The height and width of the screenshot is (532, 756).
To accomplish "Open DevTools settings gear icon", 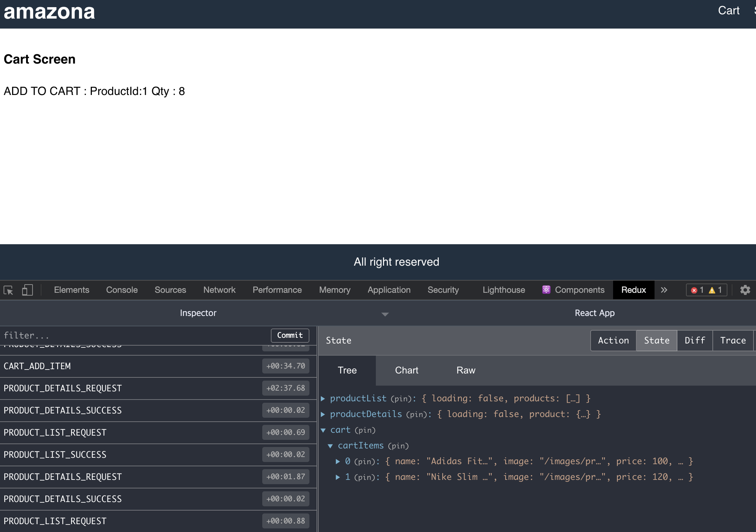I will tap(745, 290).
